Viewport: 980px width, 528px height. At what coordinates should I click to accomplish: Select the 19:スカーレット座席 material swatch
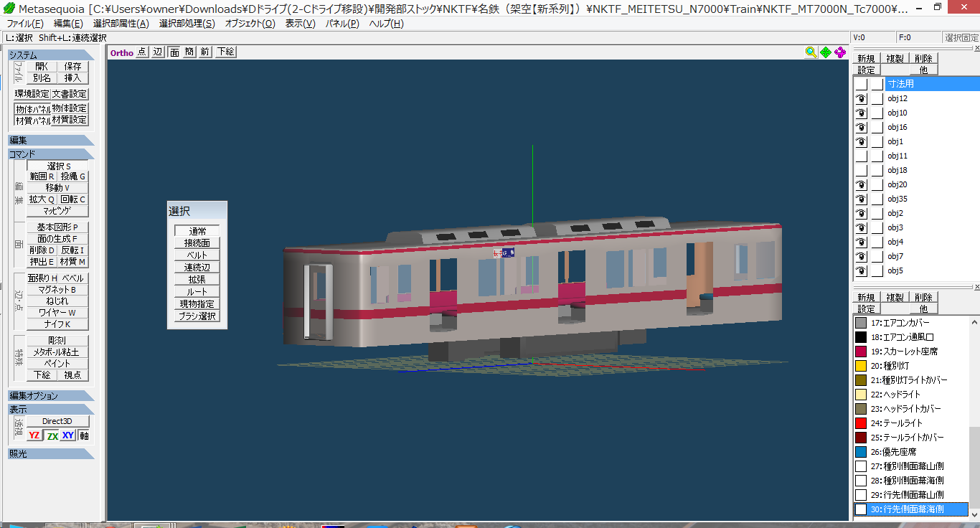[861, 352]
